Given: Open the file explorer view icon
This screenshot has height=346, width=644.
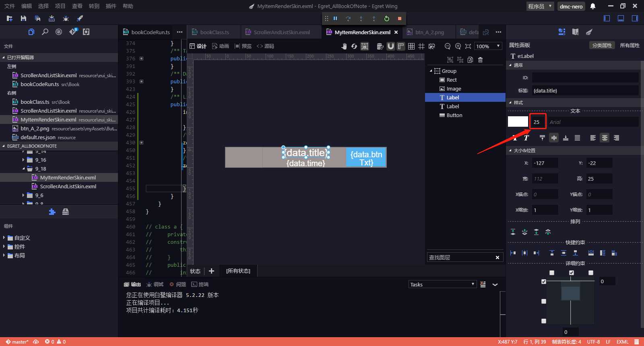Looking at the screenshot, I should click(31, 32).
